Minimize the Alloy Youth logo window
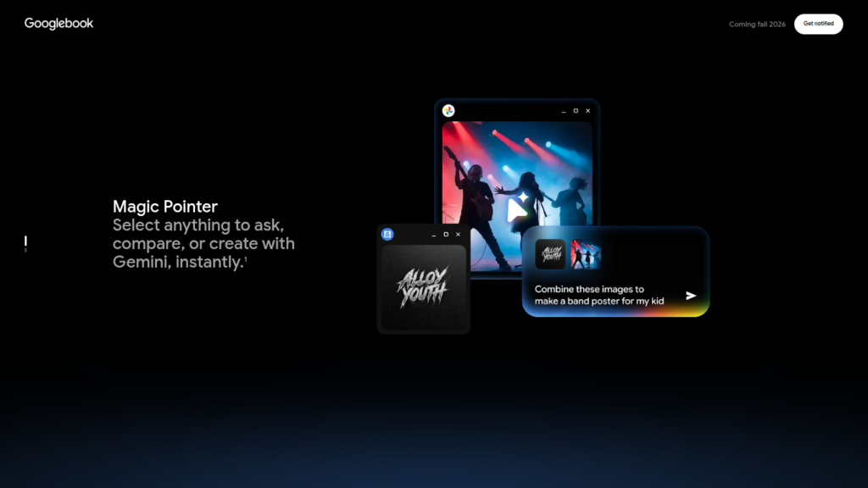 click(x=433, y=235)
